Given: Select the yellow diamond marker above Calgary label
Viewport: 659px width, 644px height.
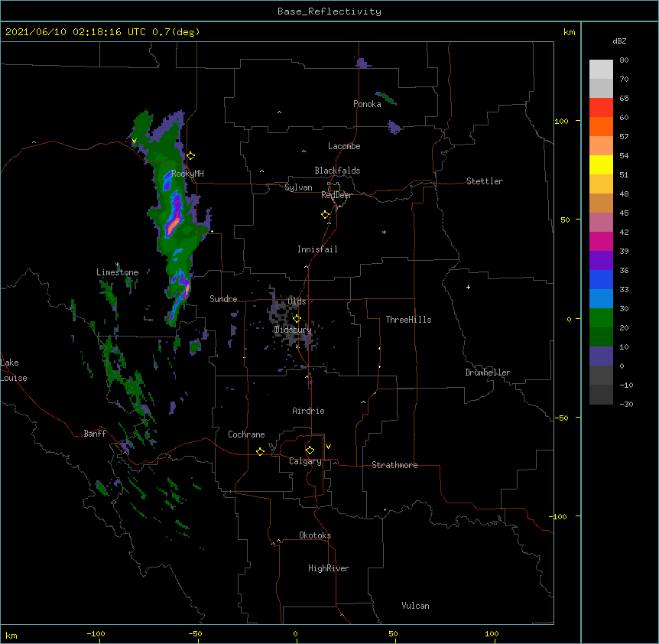Looking at the screenshot, I should point(310,450).
